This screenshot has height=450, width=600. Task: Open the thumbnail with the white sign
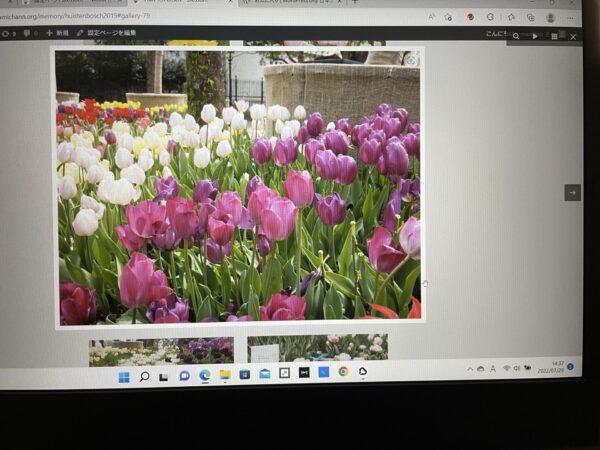coord(318,348)
